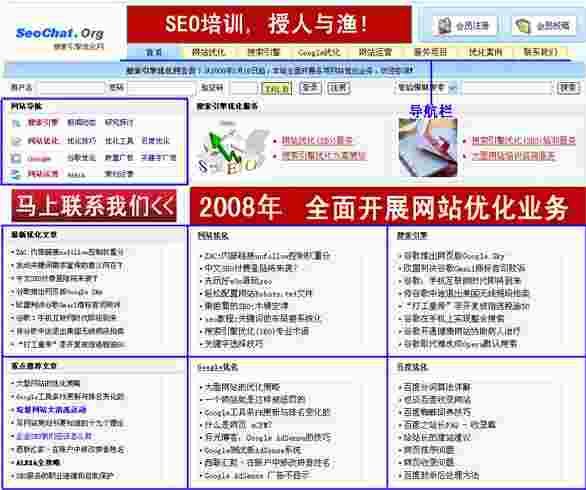The image size is (586, 490).
Task: Open the 联系我们 navigation tab
Action: pos(540,52)
